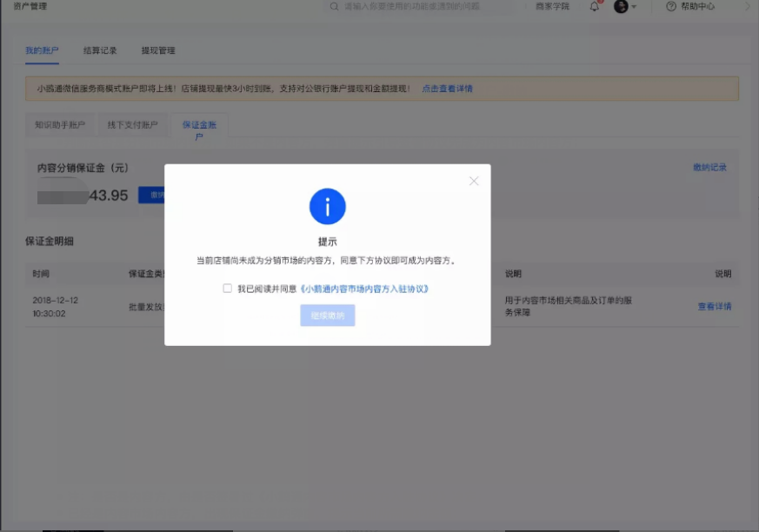Click the 43.95 balance amount
The height and width of the screenshot is (532, 759).
pyautogui.click(x=109, y=196)
